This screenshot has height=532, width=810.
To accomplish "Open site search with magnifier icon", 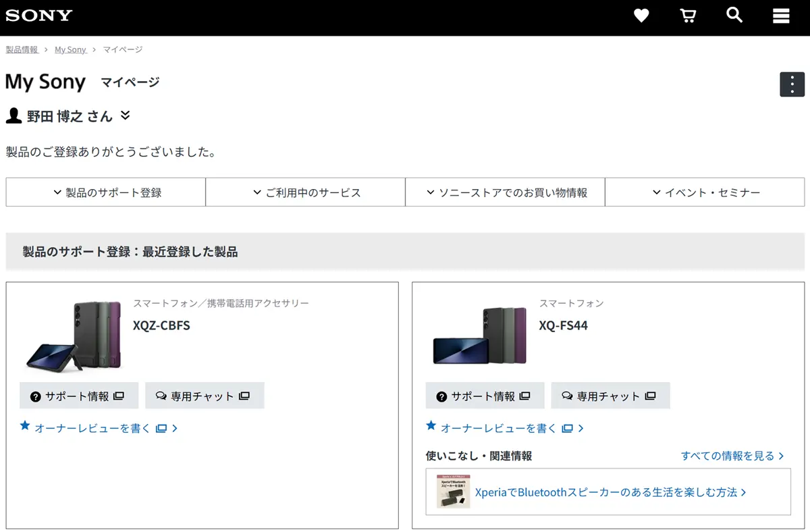I will (734, 15).
